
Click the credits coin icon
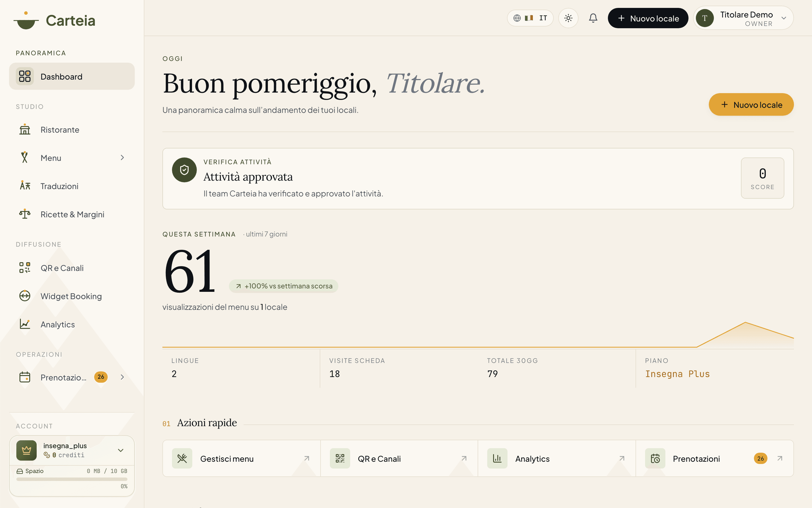(x=47, y=455)
